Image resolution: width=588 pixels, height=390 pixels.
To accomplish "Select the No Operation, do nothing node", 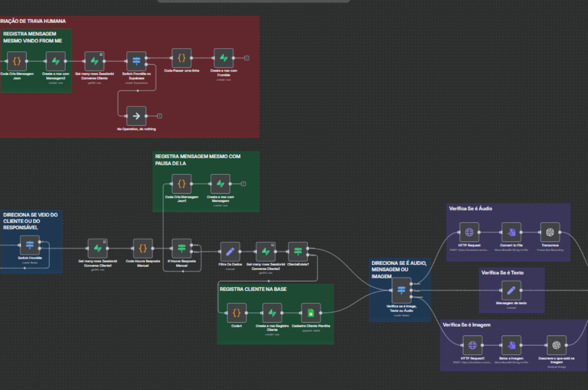I will click(x=136, y=116).
